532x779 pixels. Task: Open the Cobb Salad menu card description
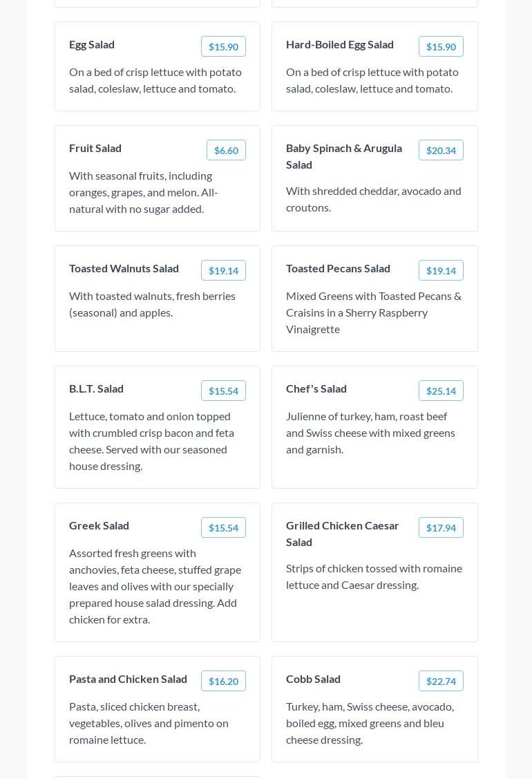tap(370, 723)
